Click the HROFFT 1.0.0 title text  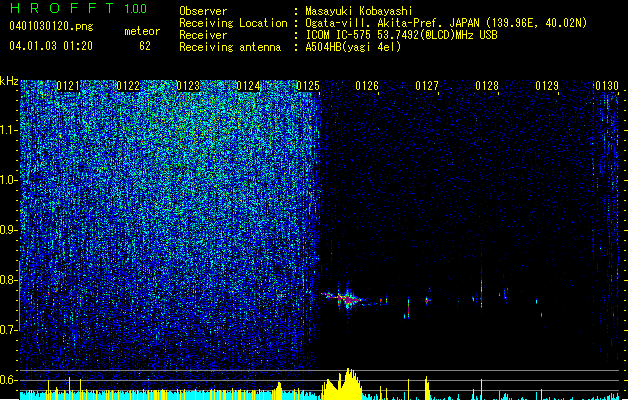[x=79, y=8]
